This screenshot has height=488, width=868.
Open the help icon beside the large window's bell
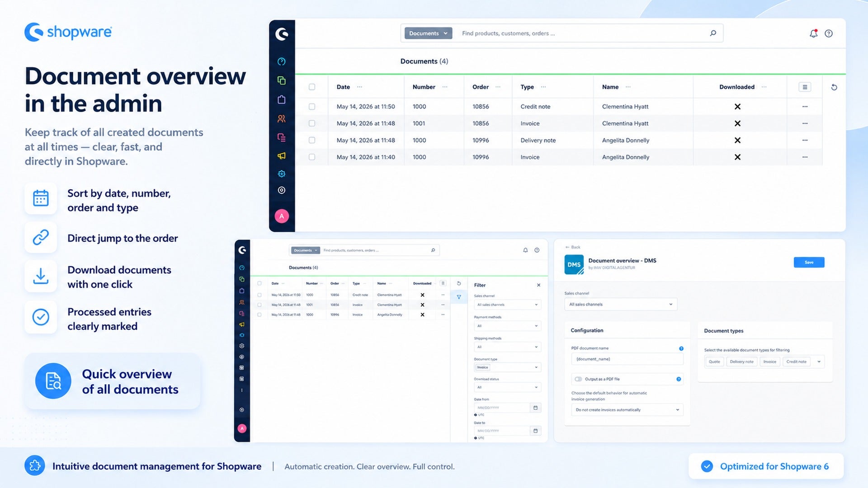point(829,33)
